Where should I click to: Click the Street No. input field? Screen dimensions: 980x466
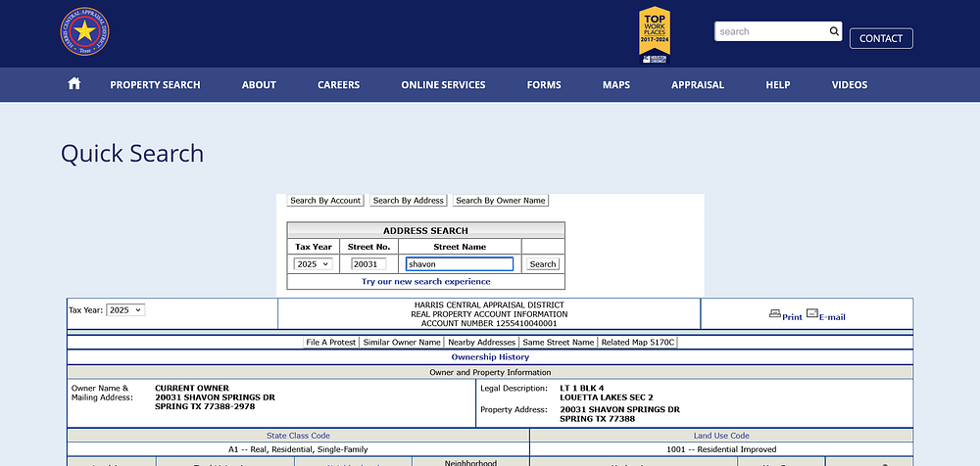click(368, 264)
